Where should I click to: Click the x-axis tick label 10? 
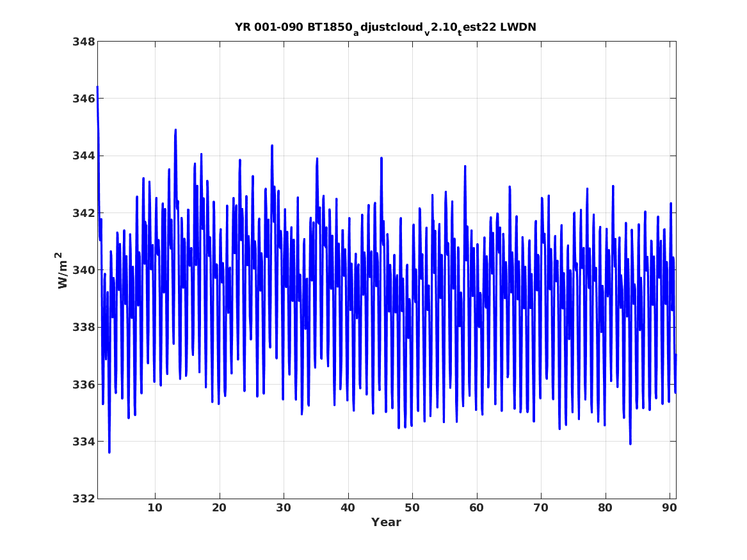[155, 508]
